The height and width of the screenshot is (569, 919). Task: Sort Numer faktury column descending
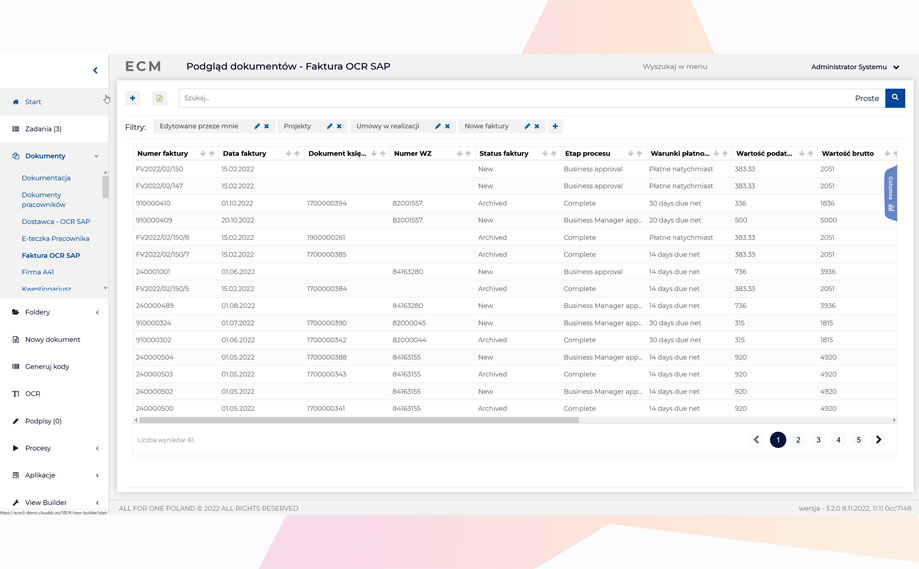click(x=203, y=154)
